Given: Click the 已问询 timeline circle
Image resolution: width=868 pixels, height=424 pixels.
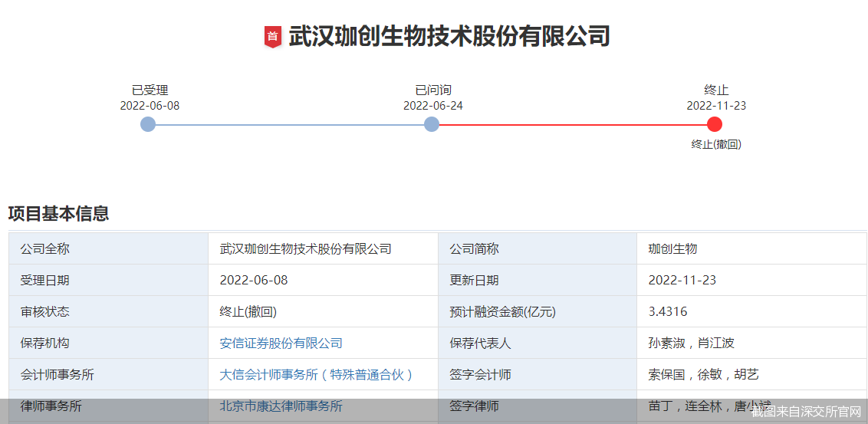Looking at the screenshot, I should tap(432, 124).
